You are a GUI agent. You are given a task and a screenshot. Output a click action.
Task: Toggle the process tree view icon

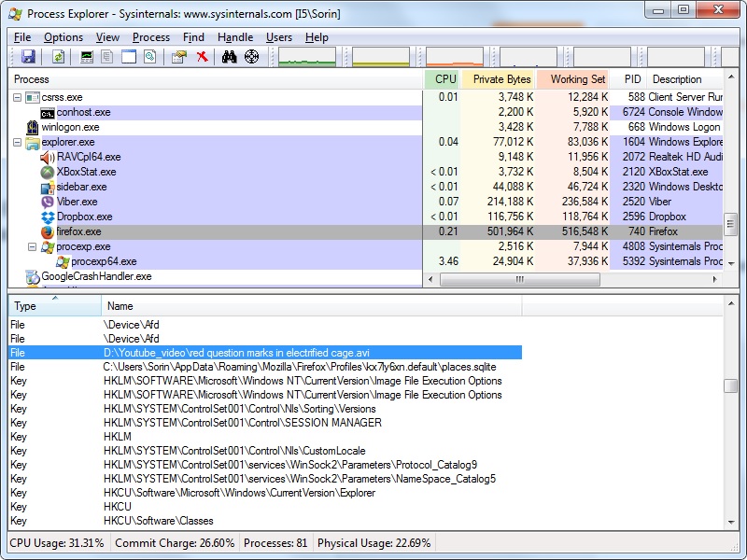point(107,57)
